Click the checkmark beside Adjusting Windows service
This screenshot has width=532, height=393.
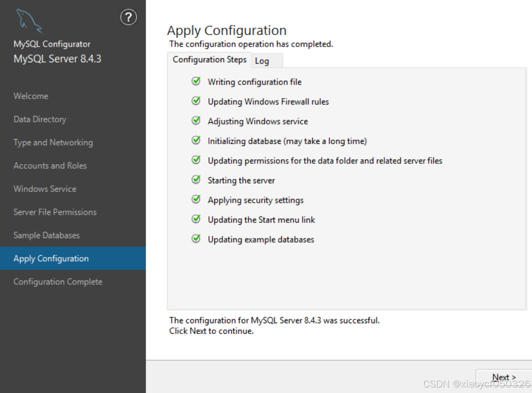[x=196, y=121]
